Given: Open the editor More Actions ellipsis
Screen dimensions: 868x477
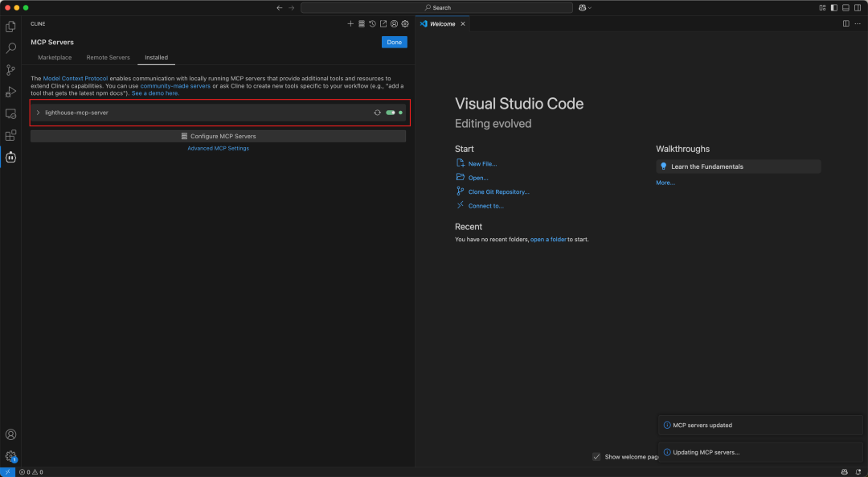Looking at the screenshot, I should tap(858, 24).
